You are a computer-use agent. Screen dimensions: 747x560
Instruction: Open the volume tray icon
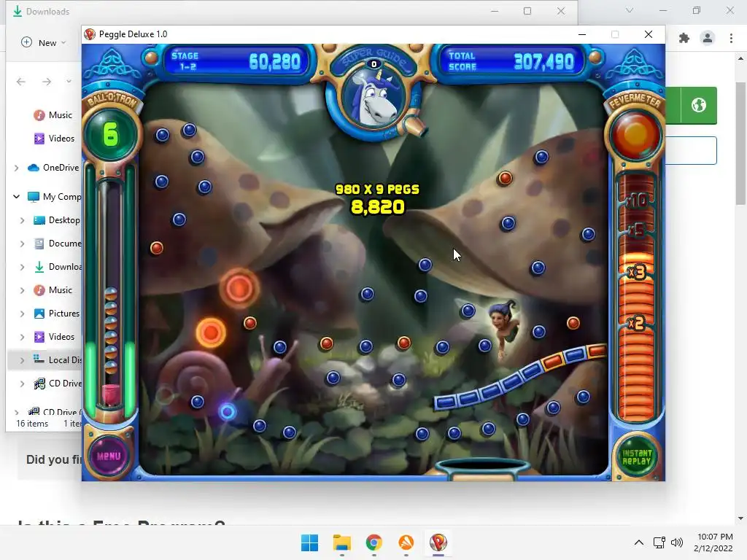click(x=676, y=542)
